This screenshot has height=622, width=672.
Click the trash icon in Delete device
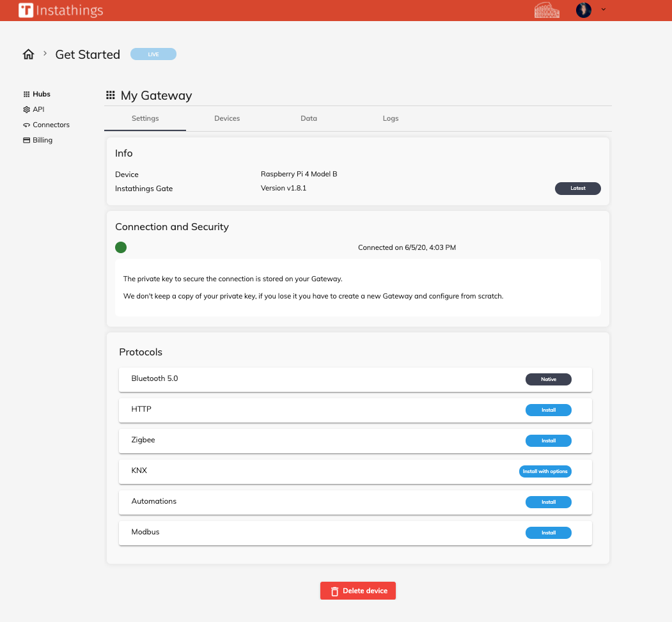334,591
